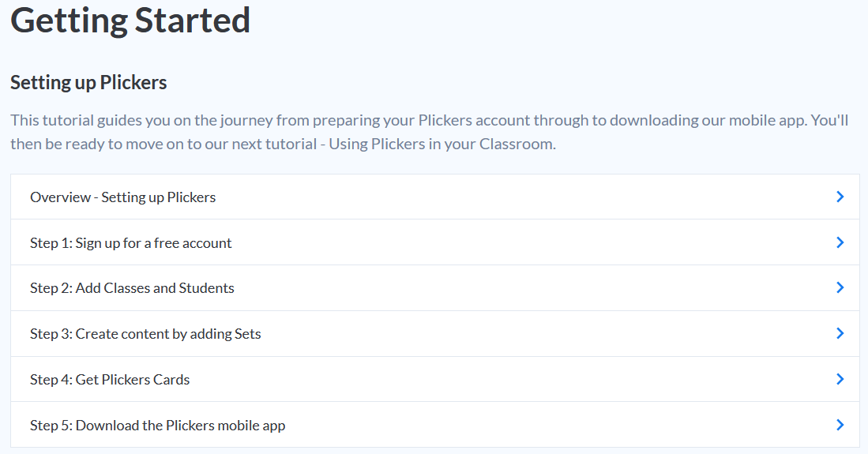The width and height of the screenshot is (868, 454).
Task: Click the arrow icon for Step 1 row
Action: click(x=840, y=242)
